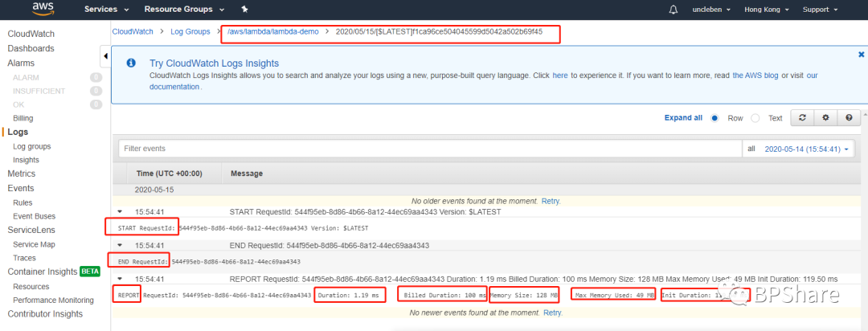Open the ALARM state sidebar item
The image size is (868, 331).
tap(26, 77)
